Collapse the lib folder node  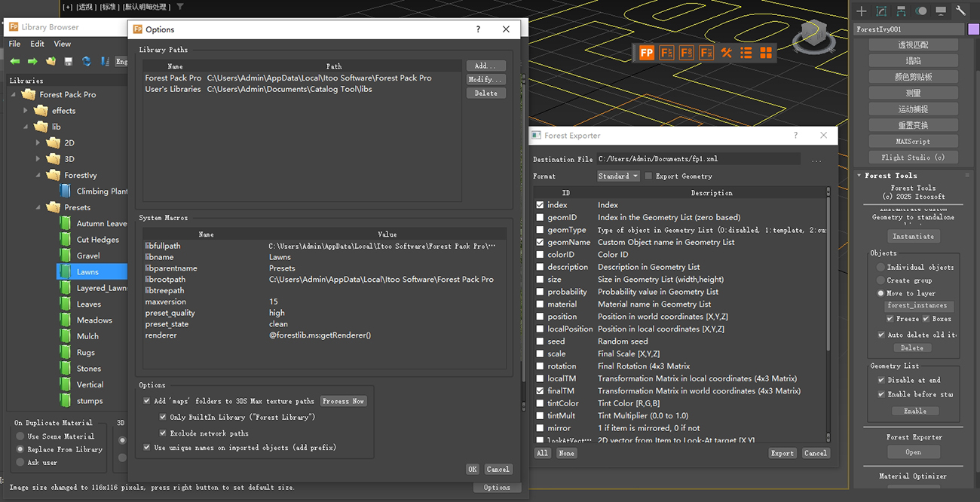click(x=26, y=127)
